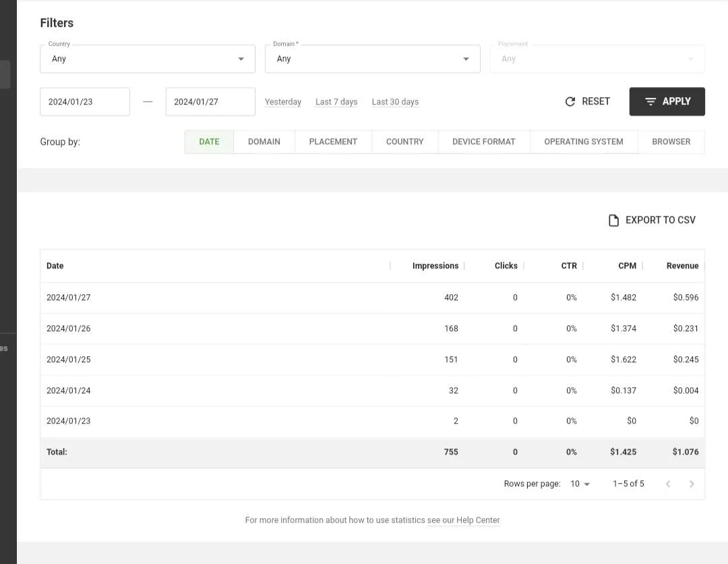Sort by the Clicks column header
Viewport: 728px width, 564px height.
coord(506,266)
